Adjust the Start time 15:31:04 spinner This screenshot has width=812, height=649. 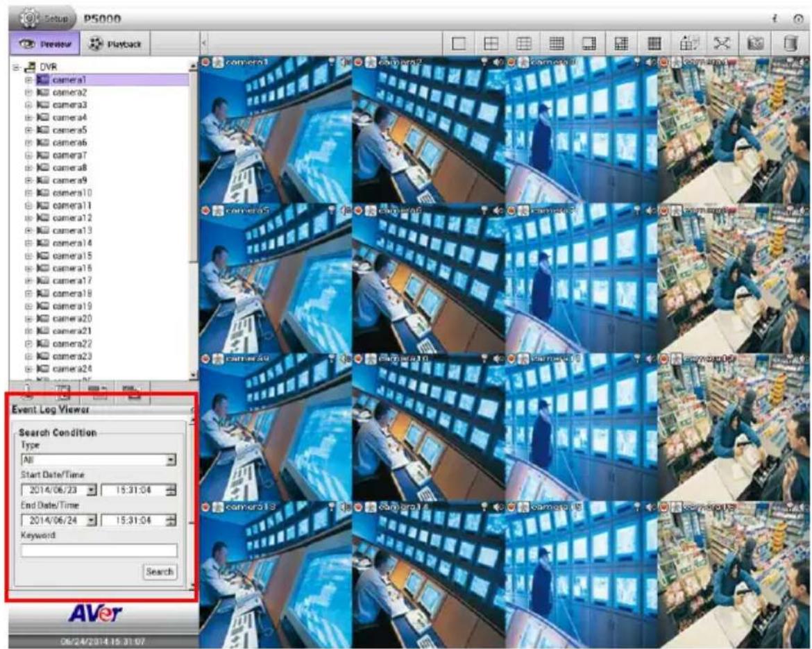coord(171,490)
